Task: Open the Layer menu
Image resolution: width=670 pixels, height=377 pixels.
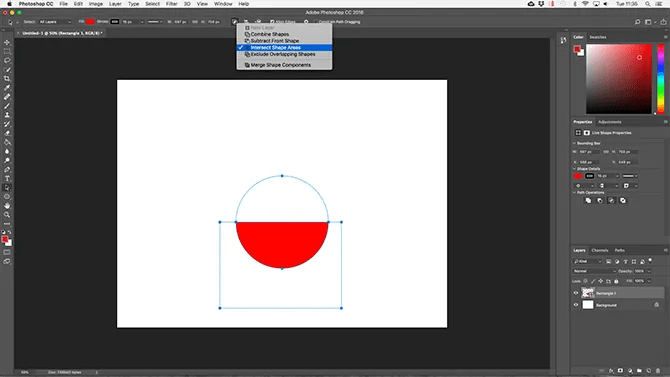Action: tap(115, 4)
